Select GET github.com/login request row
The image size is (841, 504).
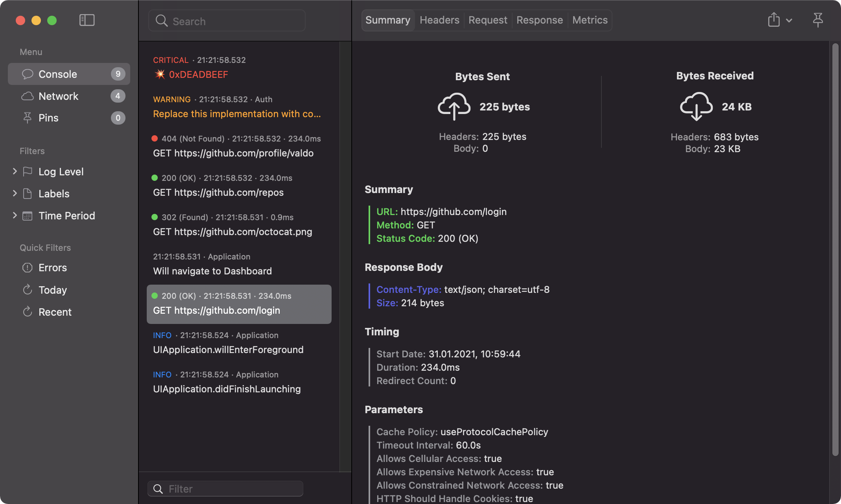coord(239,304)
